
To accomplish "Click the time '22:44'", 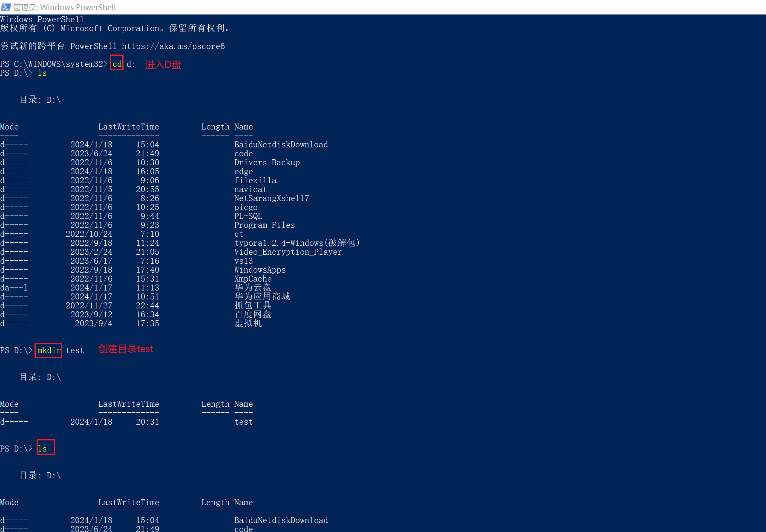I will point(147,305).
